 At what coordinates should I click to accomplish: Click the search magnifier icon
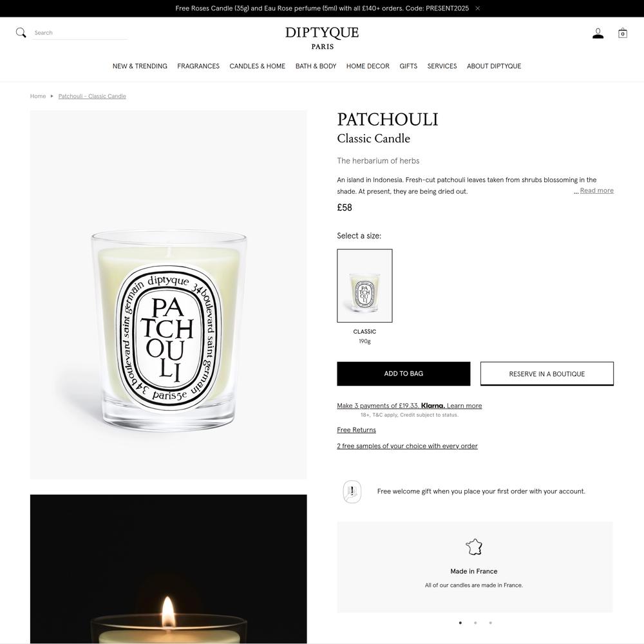21,33
